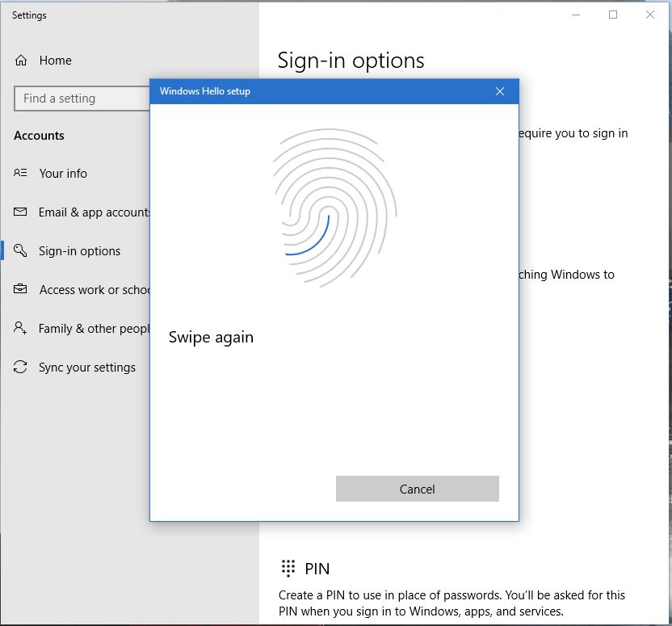Select the Home icon in the sidebar
672x626 pixels.
19,60
